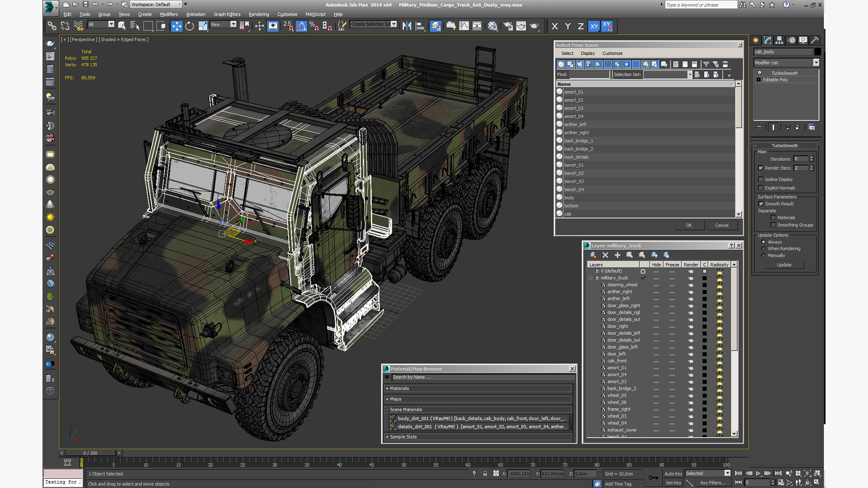Click Pin Stack icon under modifier stack
This screenshot has width=868, height=488.
point(759,127)
